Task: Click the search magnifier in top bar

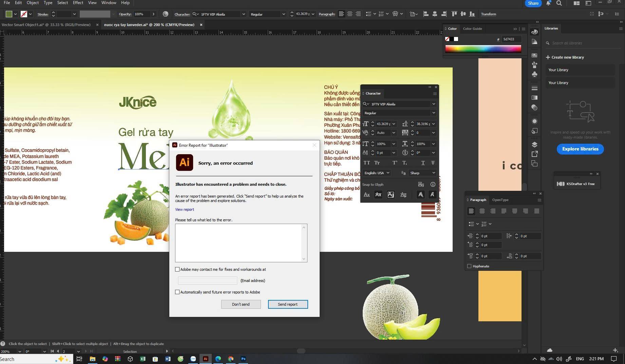Action: coord(559,3)
